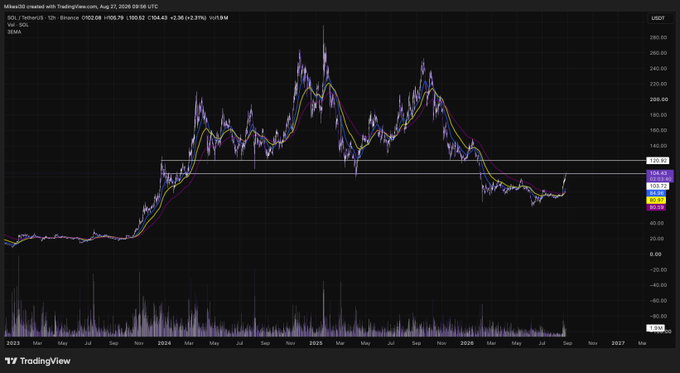The height and width of the screenshot is (373, 680).
Task: Click the O102.08 open value in legend
Action: pos(92,18)
